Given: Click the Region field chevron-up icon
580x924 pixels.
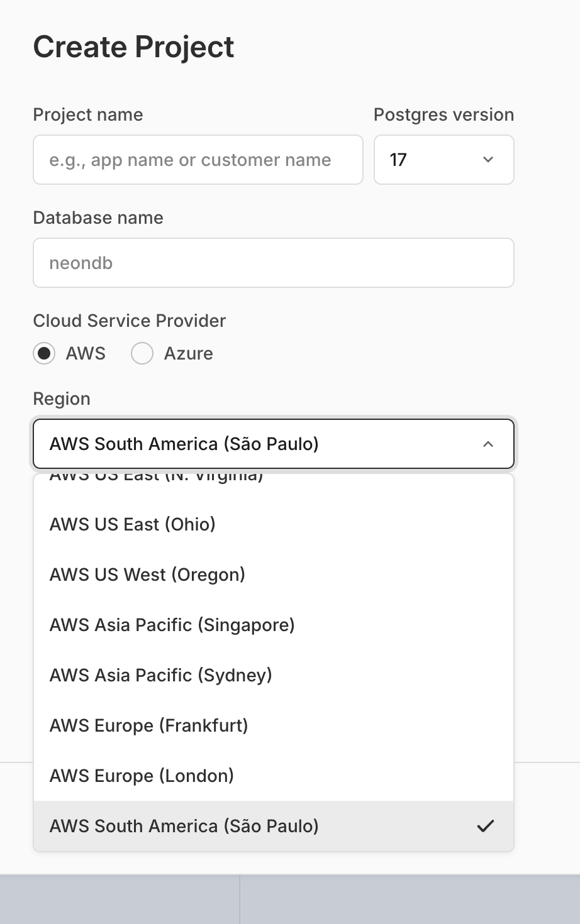Looking at the screenshot, I should point(488,444).
